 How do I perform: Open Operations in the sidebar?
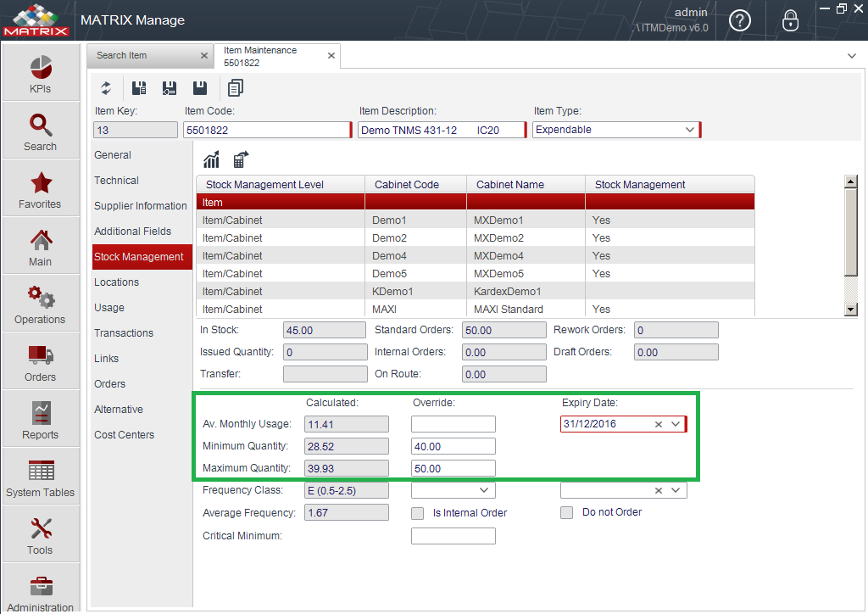41,304
